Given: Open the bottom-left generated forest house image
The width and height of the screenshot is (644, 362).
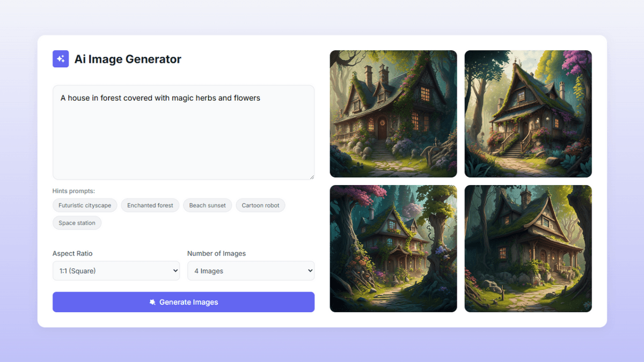Looking at the screenshot, I should click(x=393, y=249).
